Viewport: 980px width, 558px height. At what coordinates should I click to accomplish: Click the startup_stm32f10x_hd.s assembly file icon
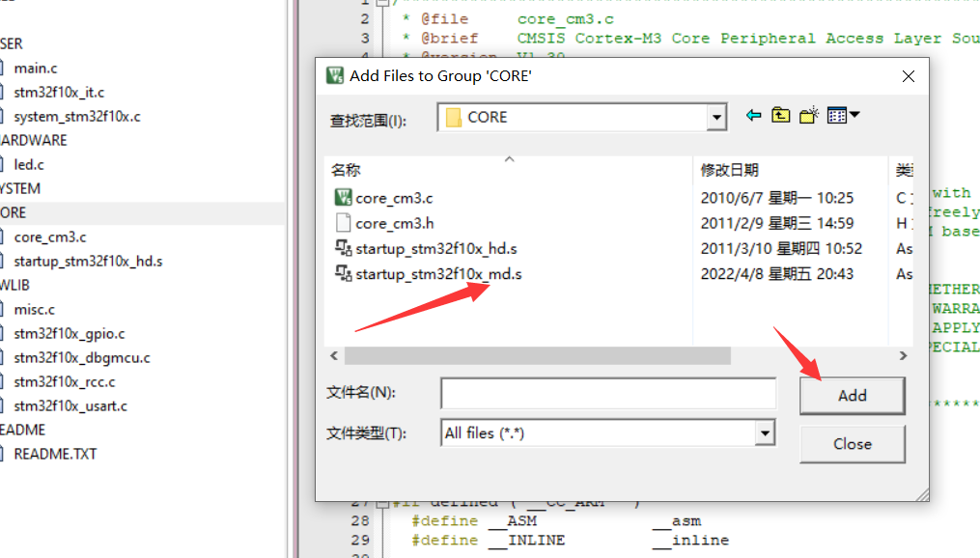(343, 248)
